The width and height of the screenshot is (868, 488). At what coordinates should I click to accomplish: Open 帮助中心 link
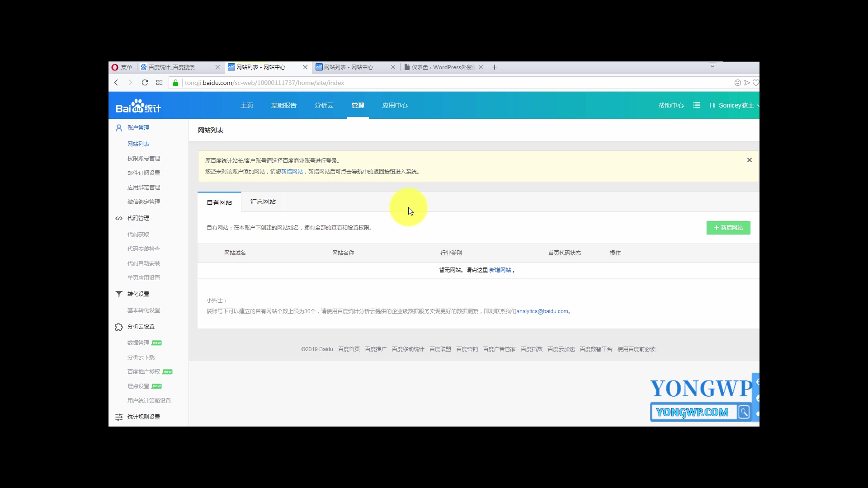point(671,105)
